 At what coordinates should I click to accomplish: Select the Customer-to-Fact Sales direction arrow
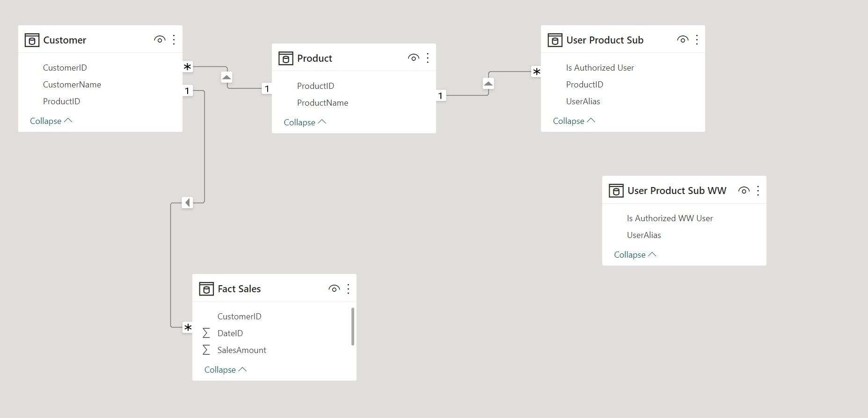(x=187, y=202)
